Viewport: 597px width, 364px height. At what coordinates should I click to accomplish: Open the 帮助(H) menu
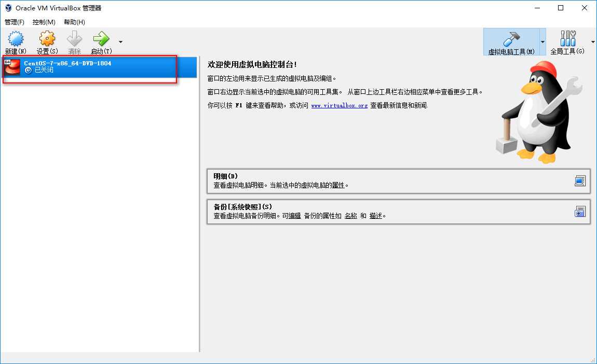(74, 22)
